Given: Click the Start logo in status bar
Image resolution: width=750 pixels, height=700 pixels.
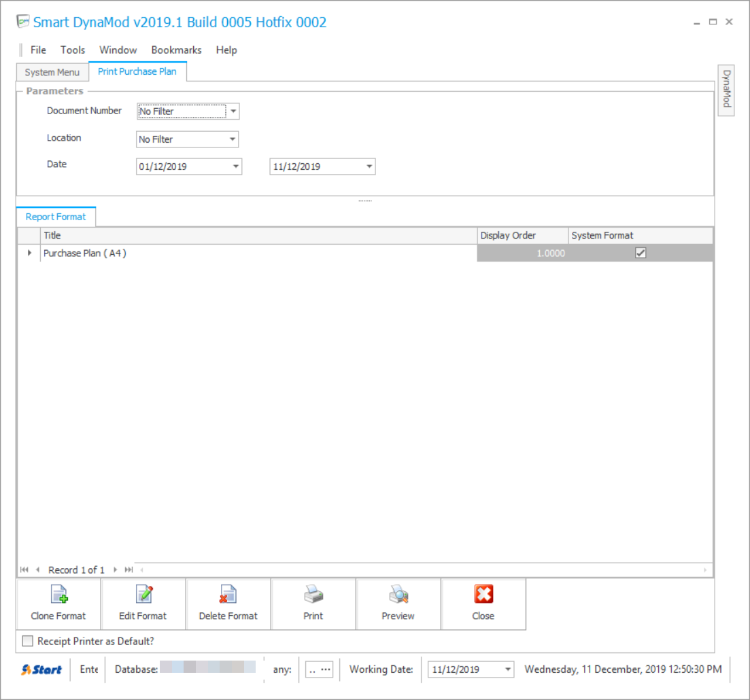Looking at the screenshot, I should (41, 669).
